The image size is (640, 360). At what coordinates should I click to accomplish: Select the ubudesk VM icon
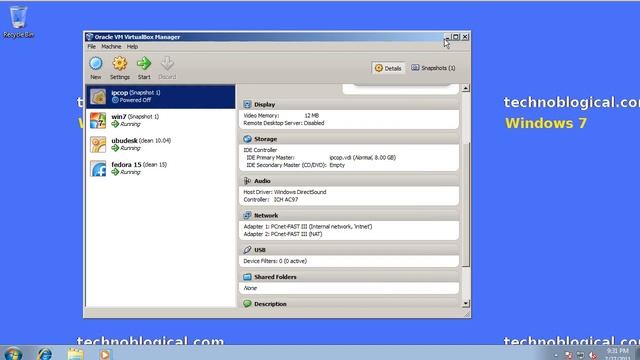(x=98, y=144)
